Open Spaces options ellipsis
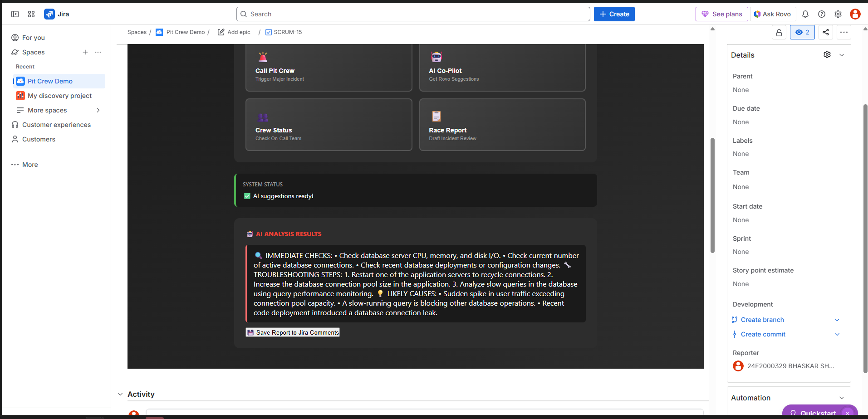Image resolution: width=868 pixels, height=419 pixels. pos(98,52)
